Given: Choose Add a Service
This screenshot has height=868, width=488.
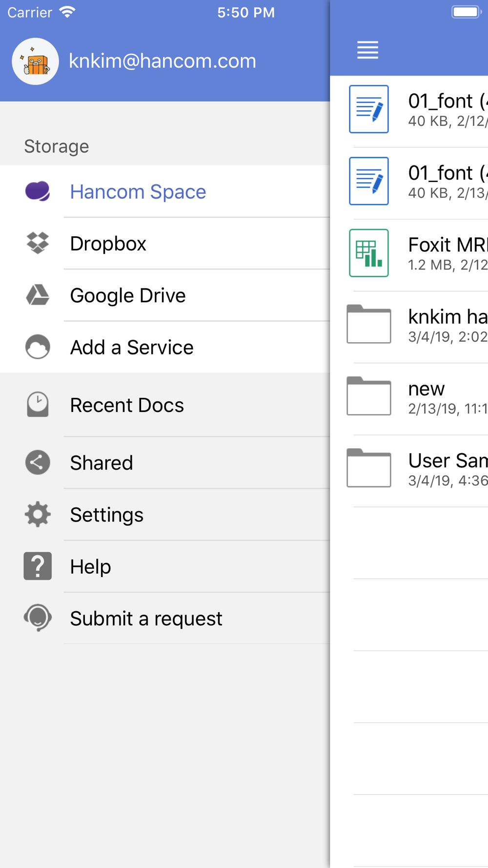Looking at the screenshot, I should (165, 347).
